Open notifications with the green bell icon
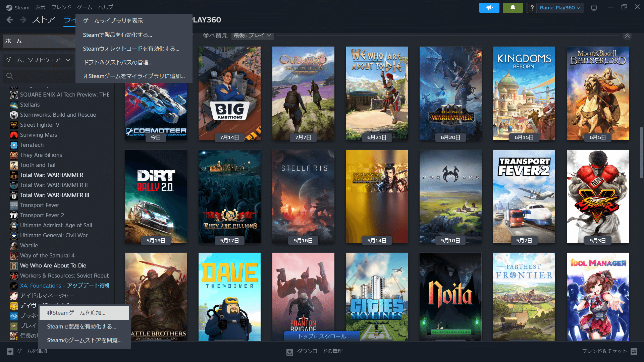 513,7
